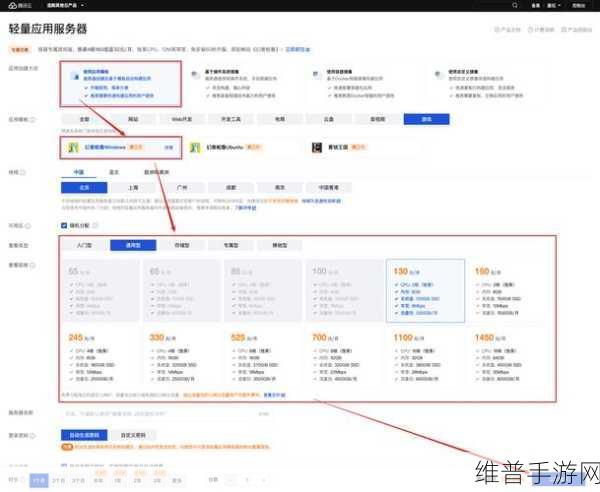Select the fifth package type tab after 专属型
Viewport: 600px width, 492px height.
click(280, 245)
